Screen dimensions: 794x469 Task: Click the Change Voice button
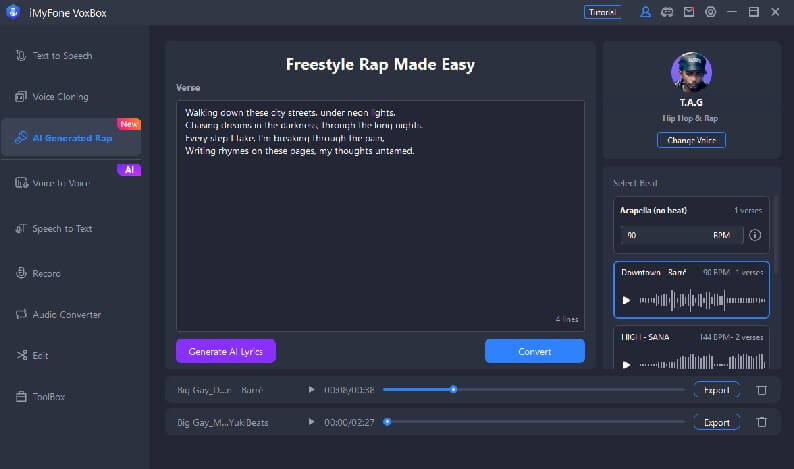pyautogui.click(x=691, y=140)
